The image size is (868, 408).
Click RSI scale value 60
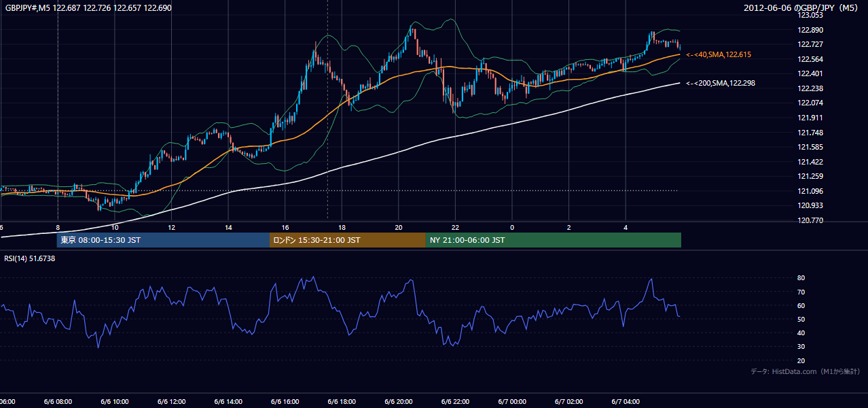[801, 305]
